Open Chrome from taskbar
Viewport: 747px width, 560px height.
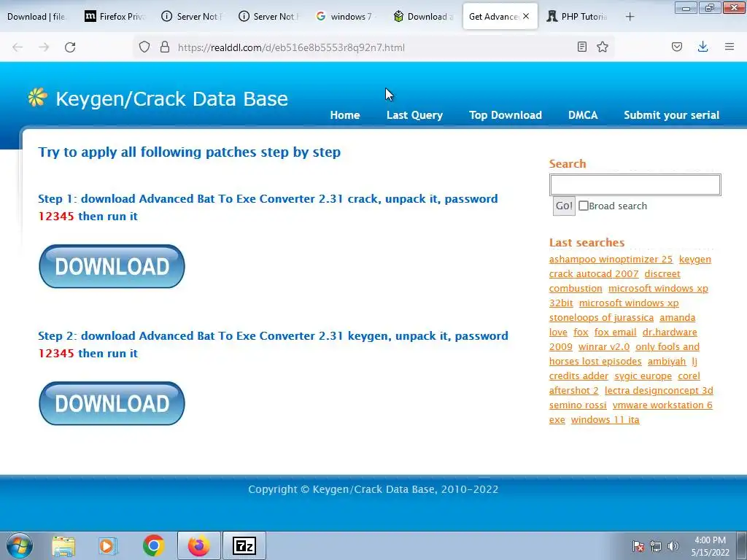coord(153,545)
